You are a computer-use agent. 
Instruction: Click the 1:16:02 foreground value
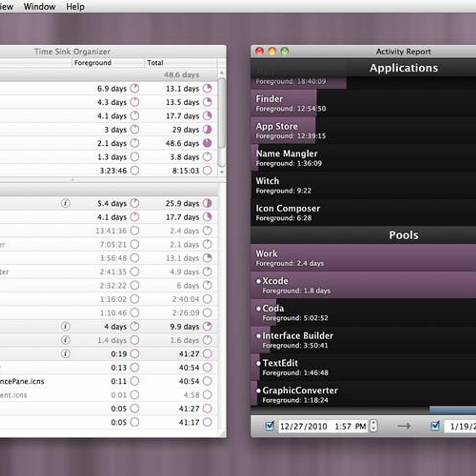pyautogui.click(x=113, y=299)
